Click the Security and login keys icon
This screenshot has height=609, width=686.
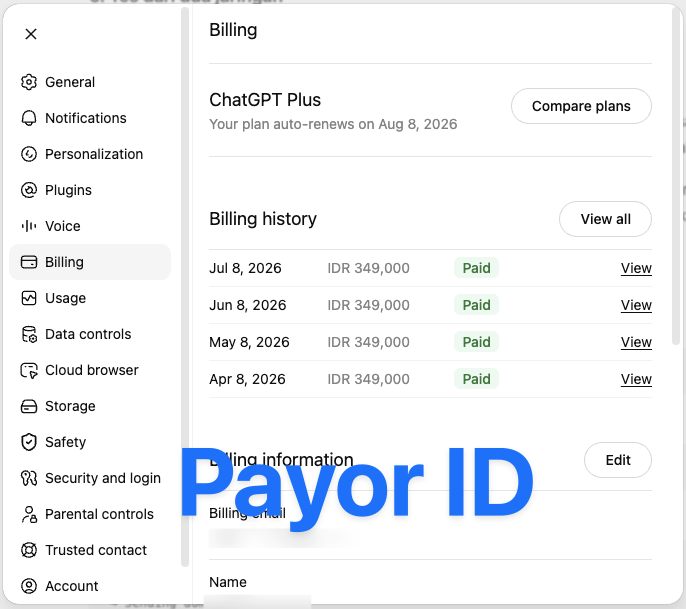tap(29, 478)
